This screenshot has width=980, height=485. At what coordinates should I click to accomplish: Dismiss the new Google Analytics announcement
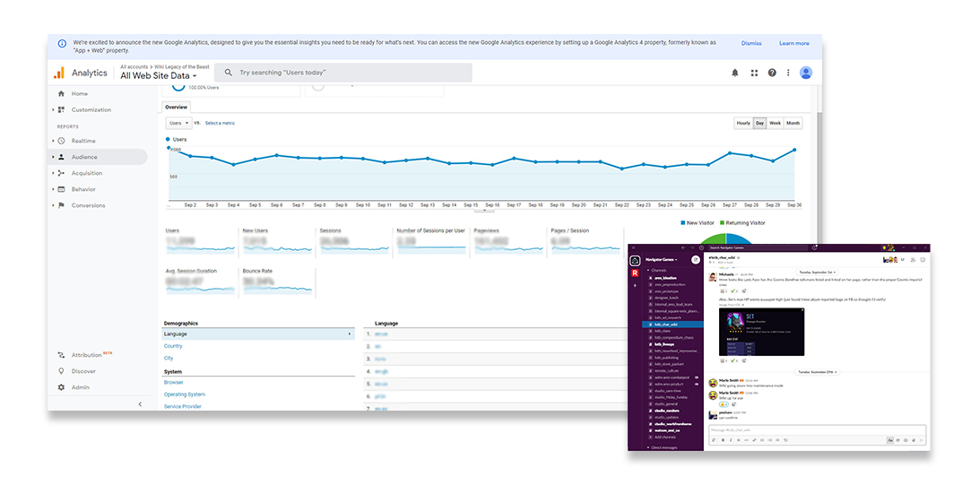point(751,43)
